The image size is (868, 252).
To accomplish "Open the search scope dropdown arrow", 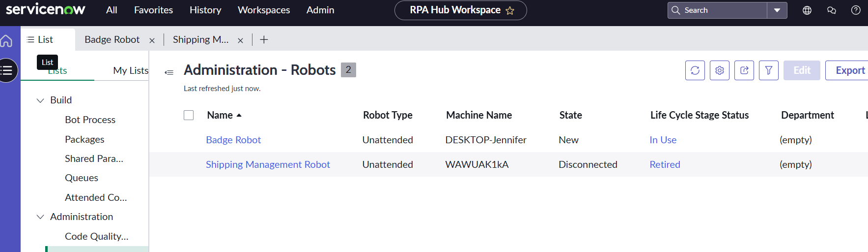I will click(x=777, y=10).
